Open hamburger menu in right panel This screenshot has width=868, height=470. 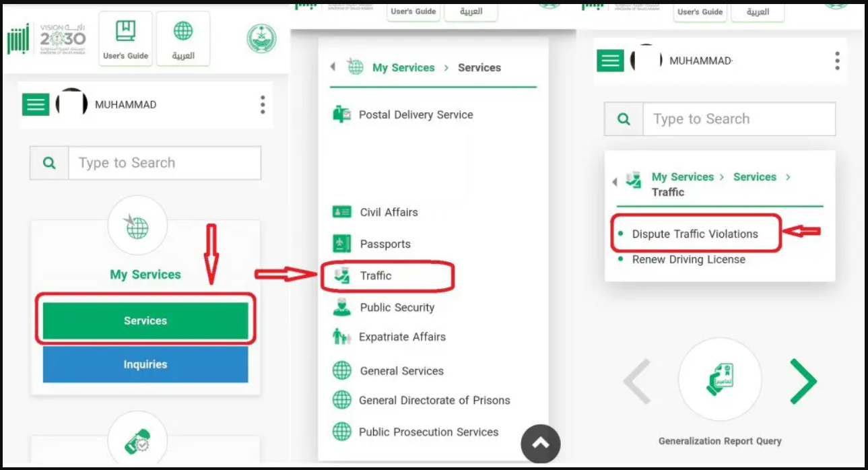[610, 61]
